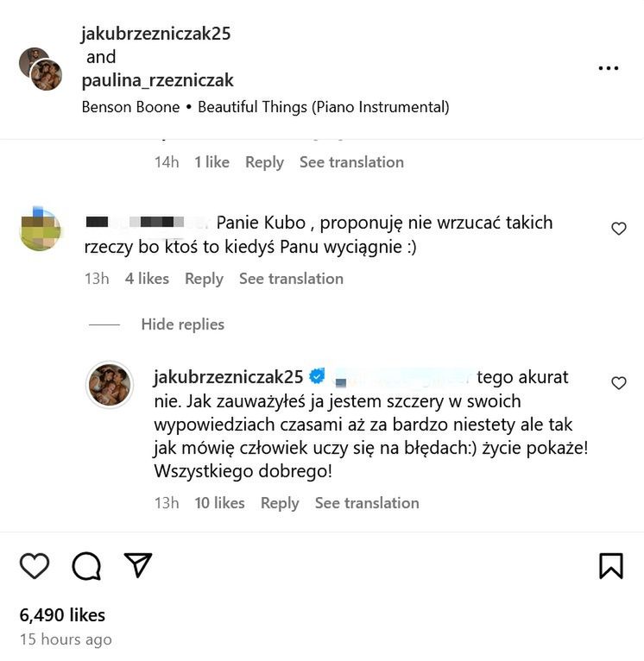The height and width of the screenshot is (661, 644).
Task: Open jakubrzezniczak25's avatar in the reply
Action: click(x=110, y=385)
